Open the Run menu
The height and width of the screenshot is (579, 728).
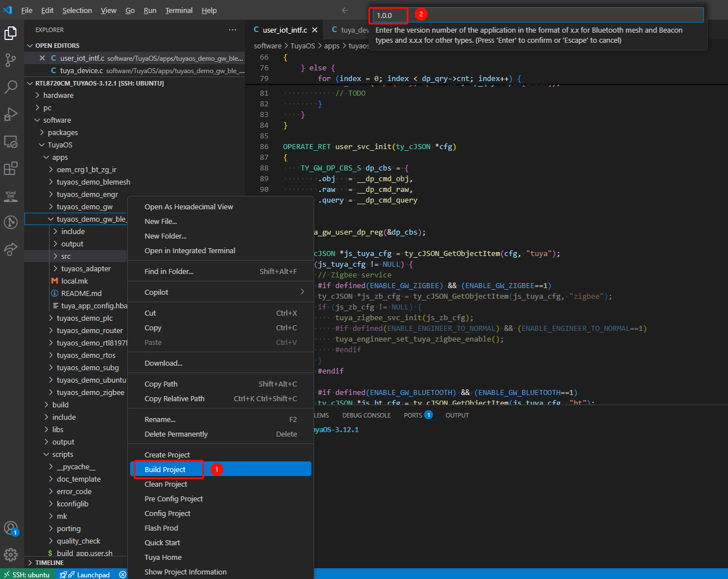(x=150, y=10)
